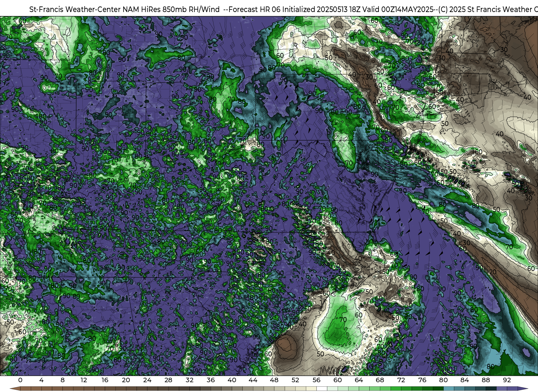Click "NAM HiRes 850mb RH/Wind" in title
Image resolution: width=538 pixels, height=392 pixels.
point(171,10)
